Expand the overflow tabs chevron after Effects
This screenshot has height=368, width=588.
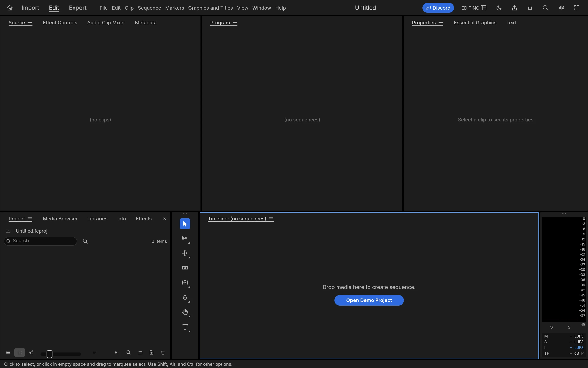[165, 219]
